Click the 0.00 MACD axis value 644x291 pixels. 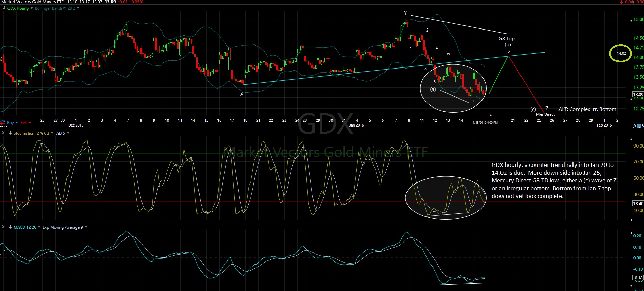(637, 258)
